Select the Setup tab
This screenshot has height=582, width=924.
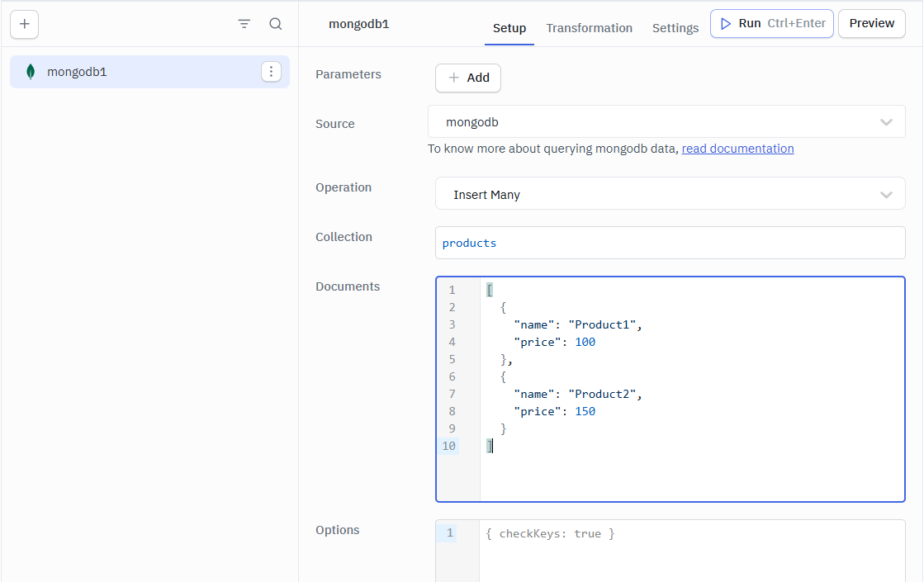pos(509,28)
